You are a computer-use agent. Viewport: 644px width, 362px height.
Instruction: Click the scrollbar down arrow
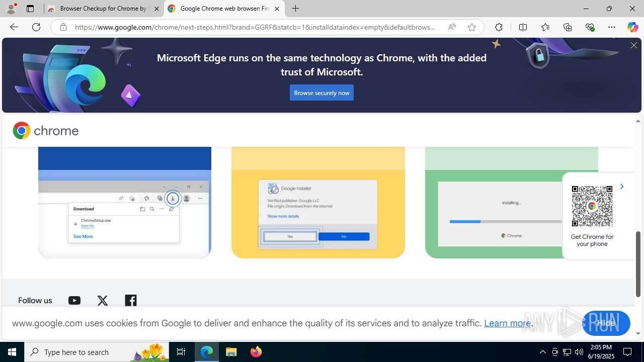638,334
